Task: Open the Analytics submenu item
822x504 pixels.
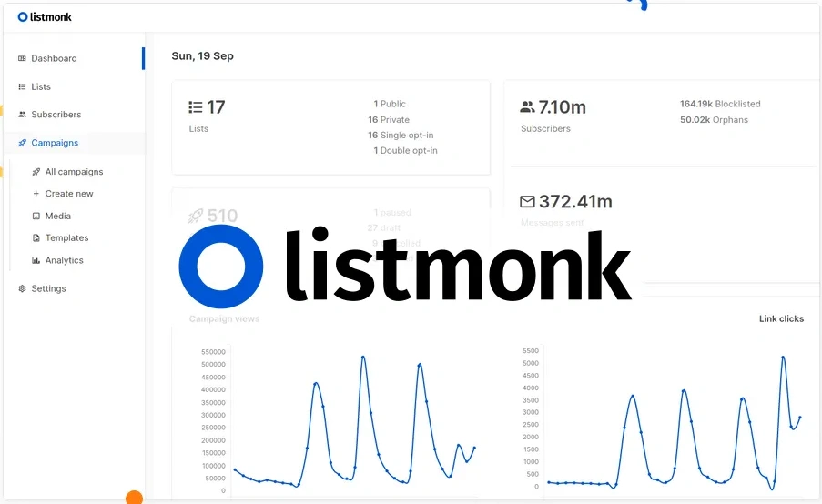Action: (x=64, y=260)
